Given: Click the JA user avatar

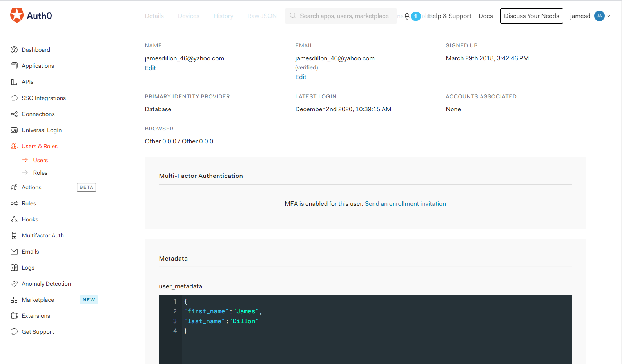Looking at the screenshot, I should click(599, 16).
